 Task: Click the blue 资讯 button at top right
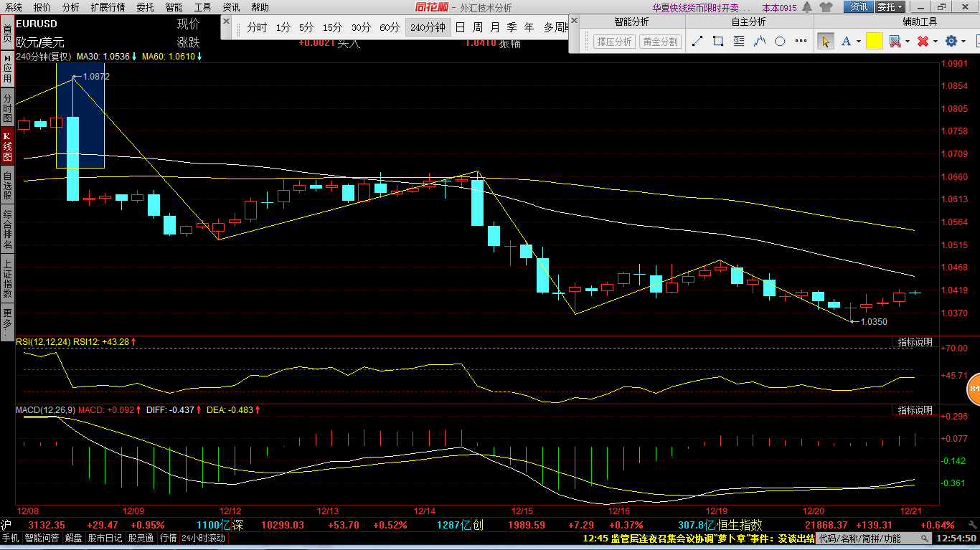click(859, 7)
